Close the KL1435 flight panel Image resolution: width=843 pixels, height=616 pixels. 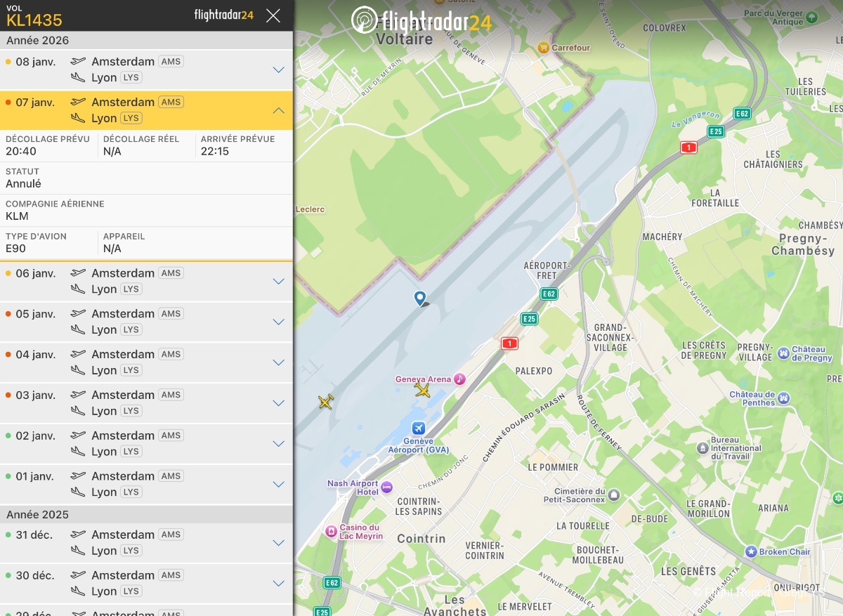pos(273,15)
